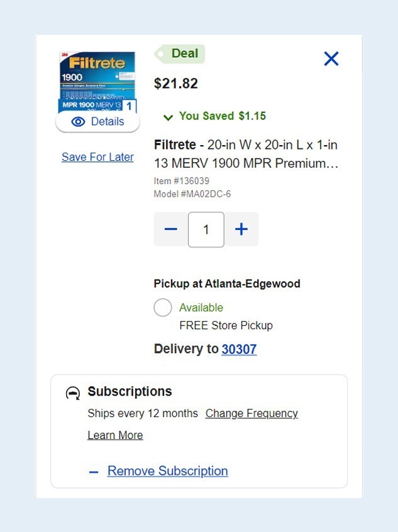Decrease quantity using the minus icon
Viewport: 398px width, 532px height.
[170, 229]
